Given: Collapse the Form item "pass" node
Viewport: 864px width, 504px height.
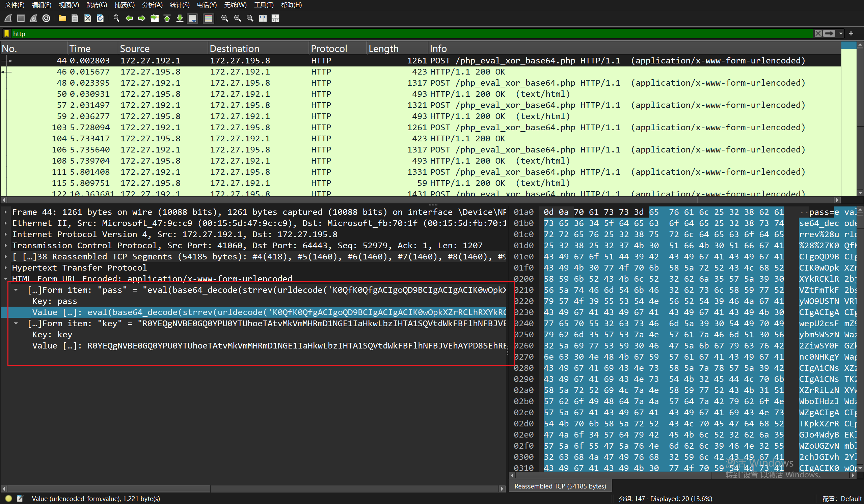Looking at the screenshot, I should click(x=16, y=290).
